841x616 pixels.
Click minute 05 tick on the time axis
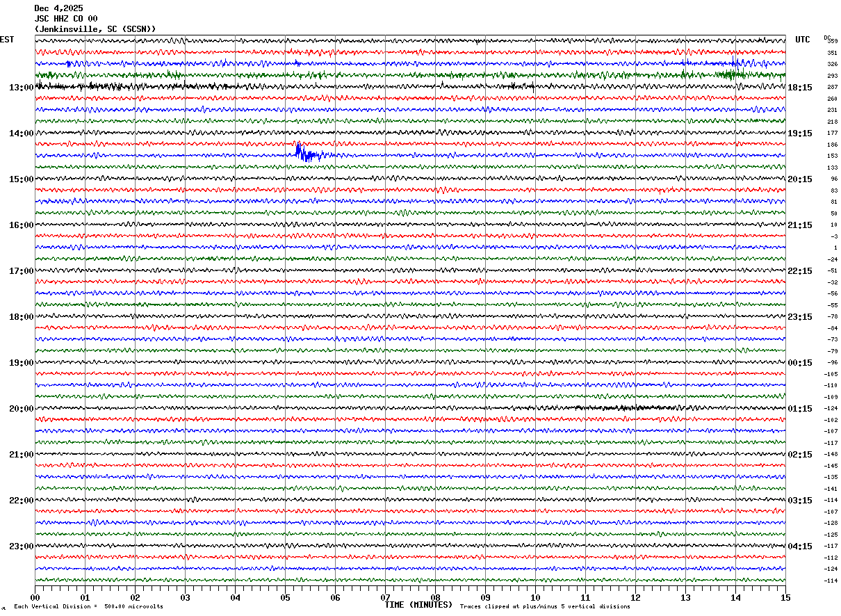(x=285, y=597)
